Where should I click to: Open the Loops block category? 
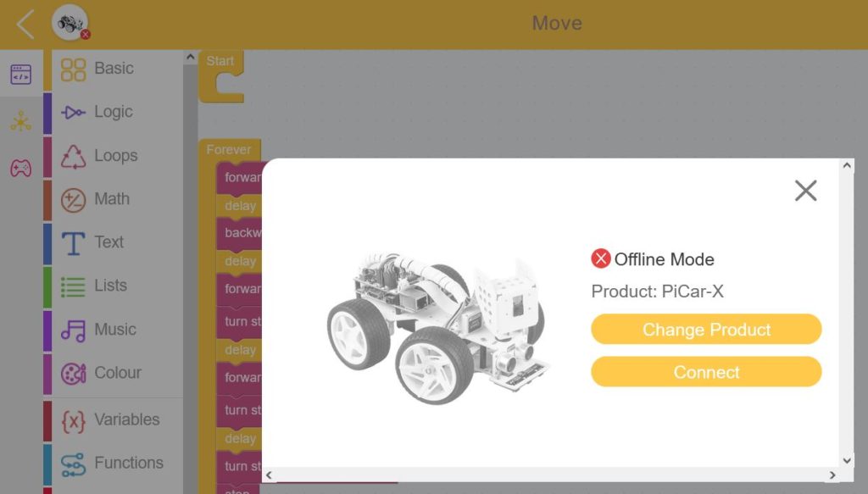[114, 157]
